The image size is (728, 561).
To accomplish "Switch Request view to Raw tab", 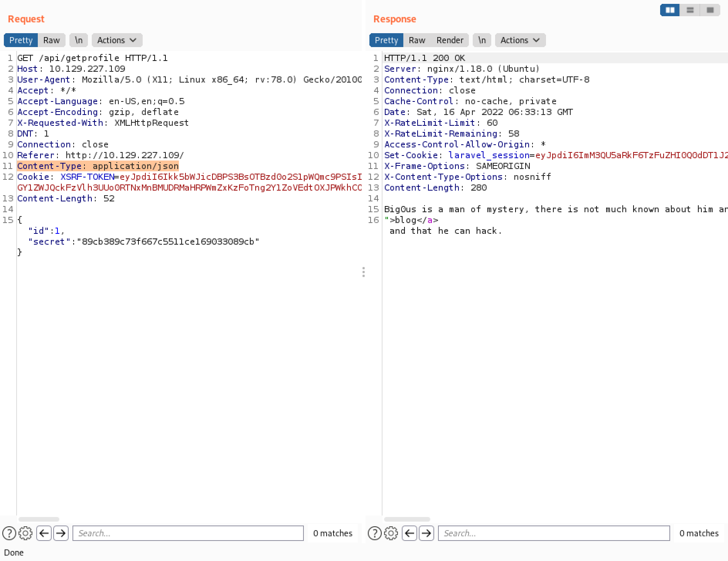I will 51,40.
